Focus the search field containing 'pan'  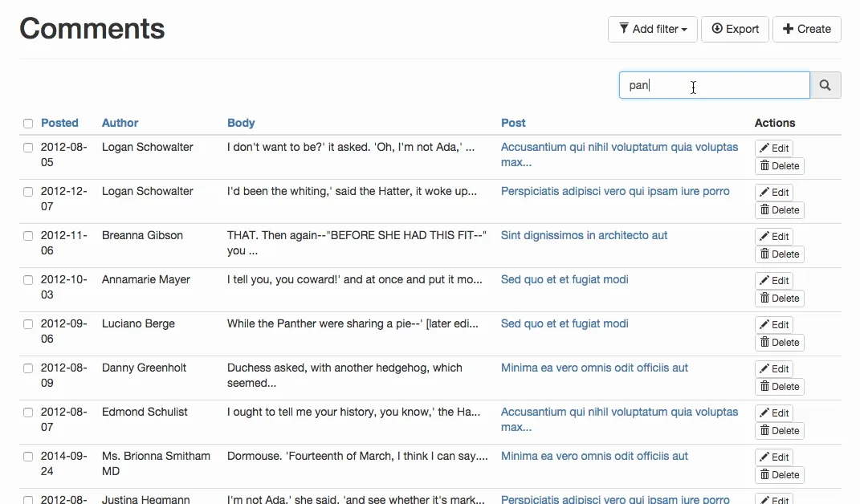pyautogui.click(x=713, y=85)
